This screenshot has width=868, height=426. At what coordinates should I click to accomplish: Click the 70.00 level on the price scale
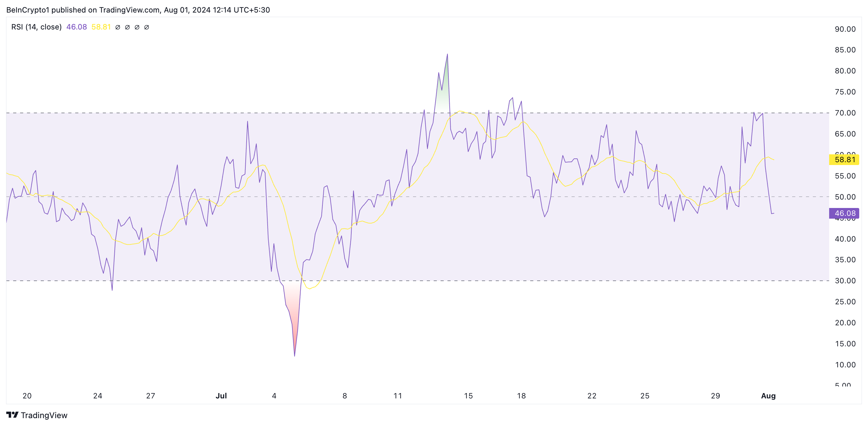(845, 113)
